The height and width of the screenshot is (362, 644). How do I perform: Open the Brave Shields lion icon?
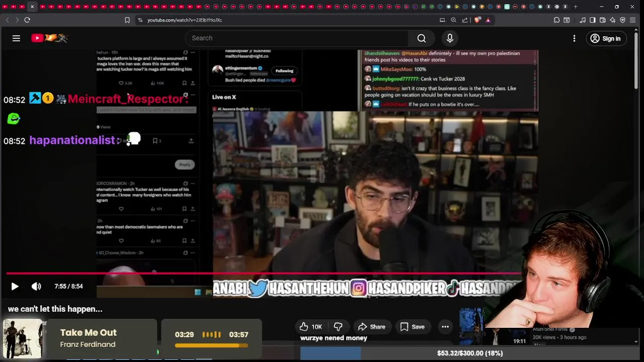coord(477,20)
